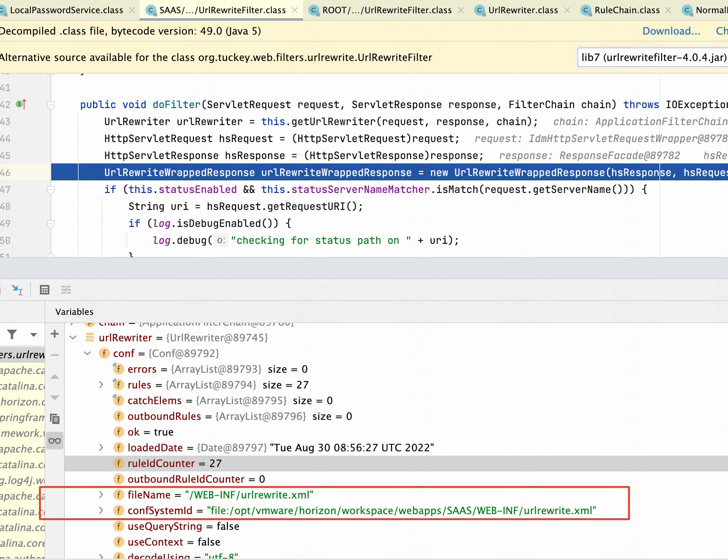Close the RuleChain.class tab
Screen dimensions: 728x560
pyautogui.click(x=668, y=10)
